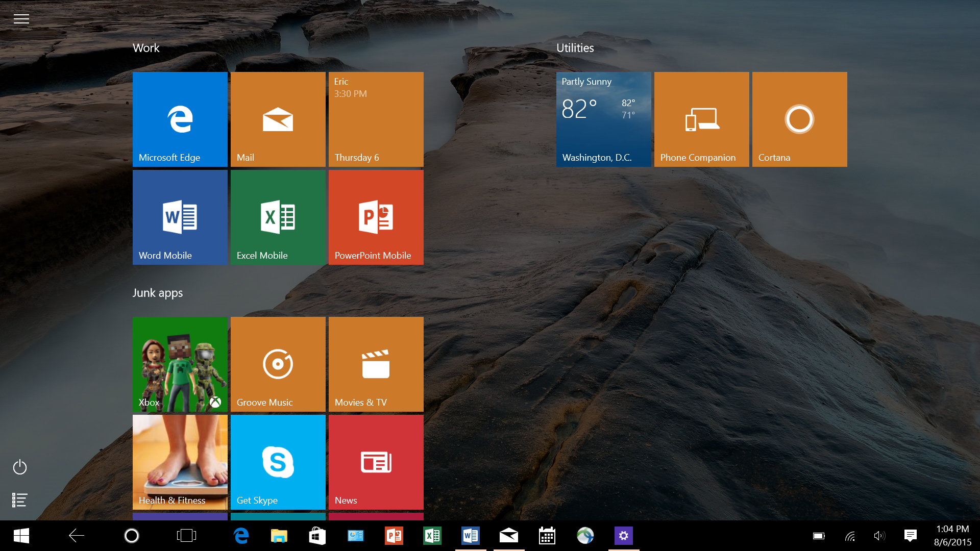Open the Wi-Fi network icon
Screen dimensions: 980x551
[850, 536]
